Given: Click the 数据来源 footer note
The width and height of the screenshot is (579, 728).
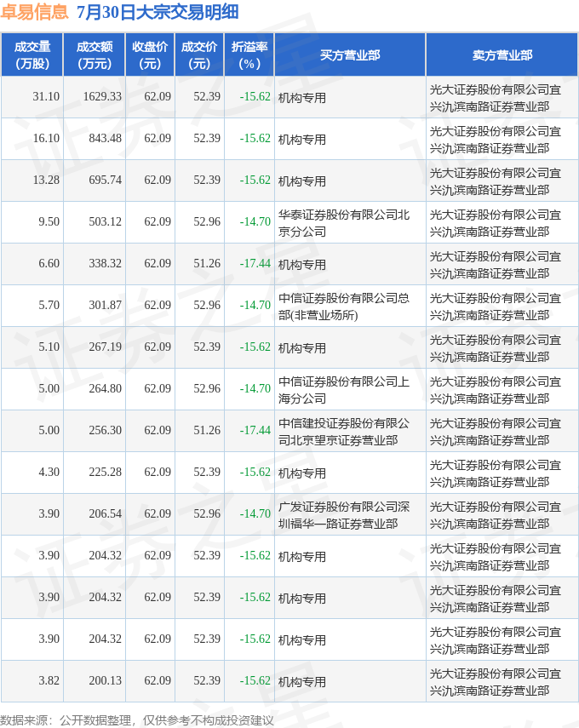Looking at the screenshot, I should tap(137, 720).
